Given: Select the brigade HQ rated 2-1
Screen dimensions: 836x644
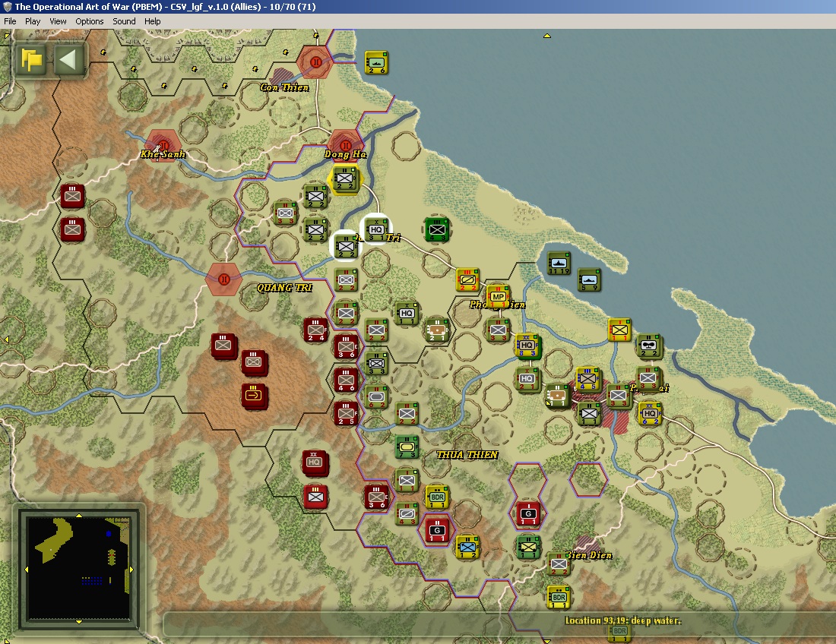Looking at the screenshot, I should (x=527, y=379).
